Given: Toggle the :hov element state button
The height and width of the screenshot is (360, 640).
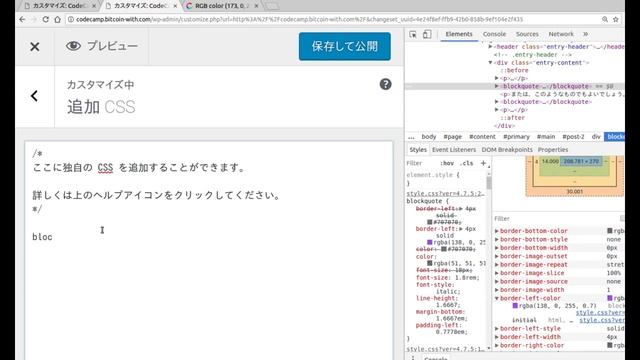Looking at the screenshot, I should coord(447,163).
